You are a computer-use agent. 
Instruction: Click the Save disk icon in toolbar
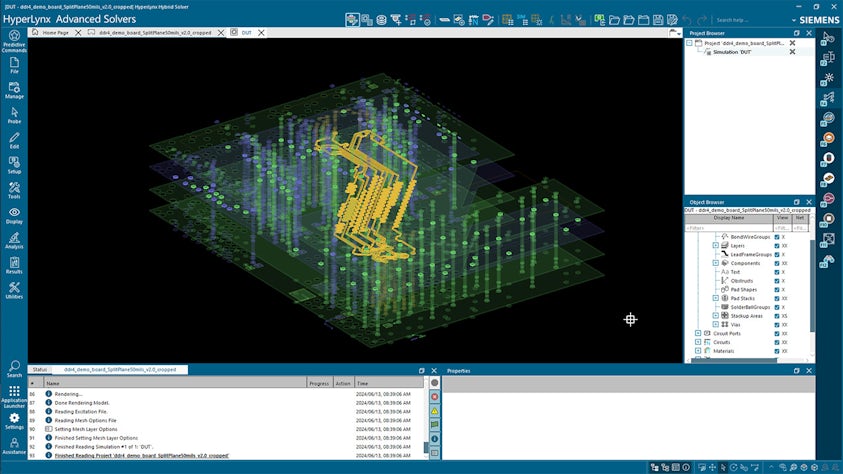pos(658,20)
